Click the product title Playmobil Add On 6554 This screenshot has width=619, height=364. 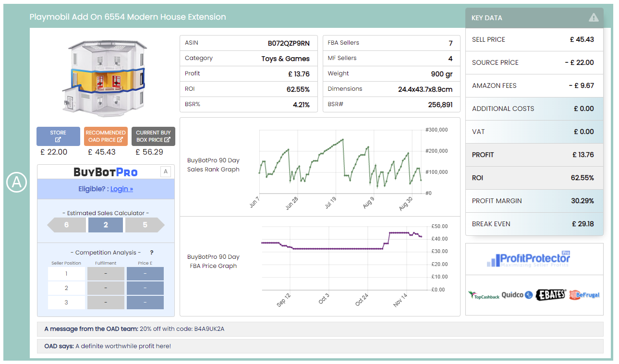pos(128,17)
